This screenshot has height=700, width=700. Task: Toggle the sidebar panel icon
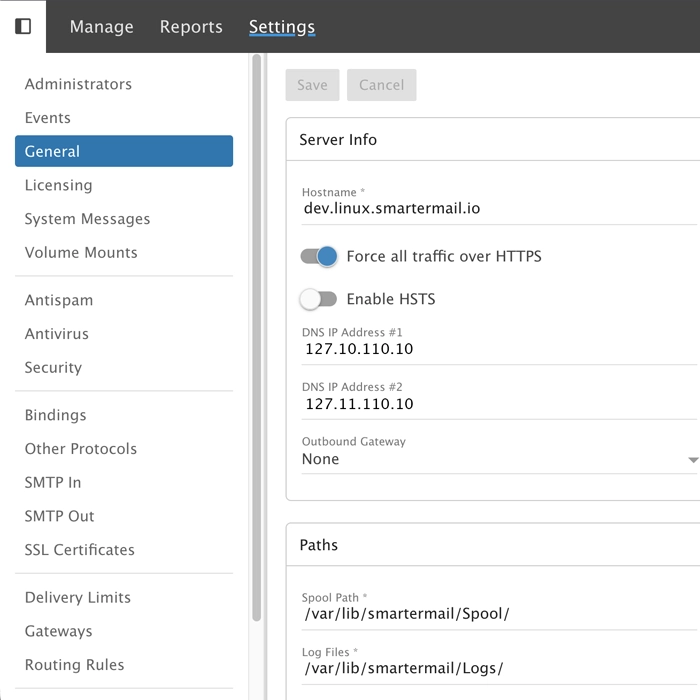[23, 26]
